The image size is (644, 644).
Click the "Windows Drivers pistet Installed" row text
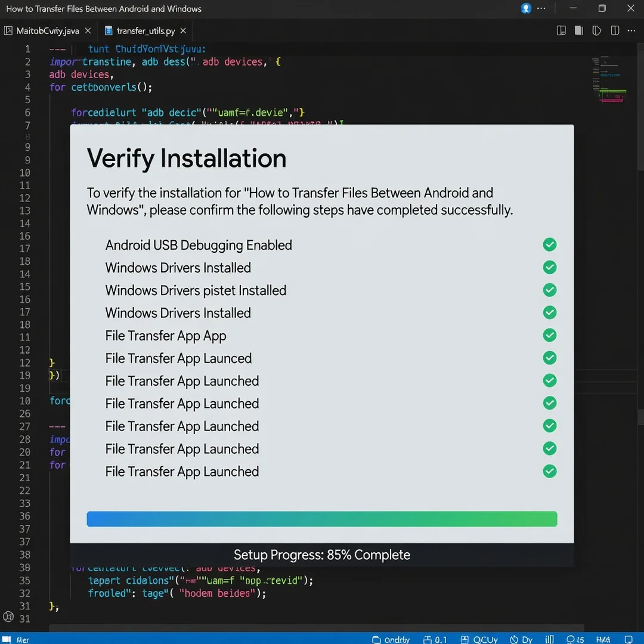(x=196, y=290)
